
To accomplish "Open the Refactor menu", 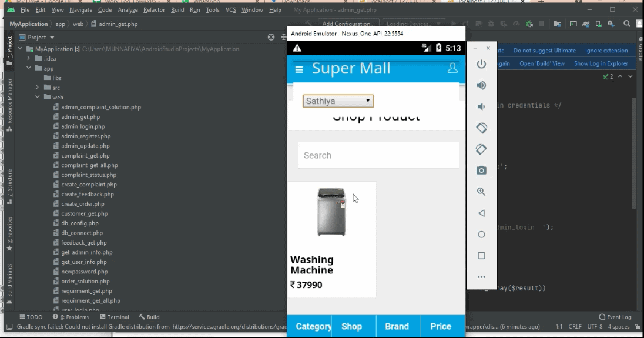I will tap(154, 10).
